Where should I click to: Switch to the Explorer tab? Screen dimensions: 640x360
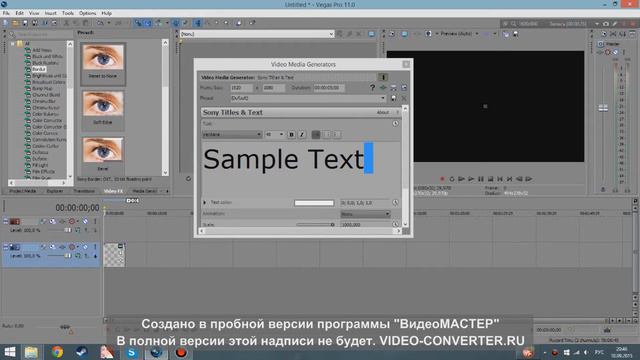pyautogui.click(x=55, y=191)
